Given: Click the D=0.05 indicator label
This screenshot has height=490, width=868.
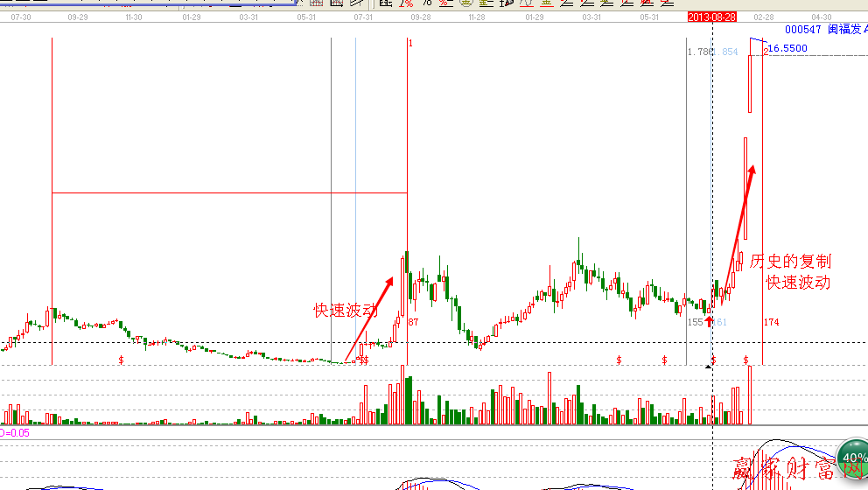Looking at the screenshot, I should click(16, 432).
